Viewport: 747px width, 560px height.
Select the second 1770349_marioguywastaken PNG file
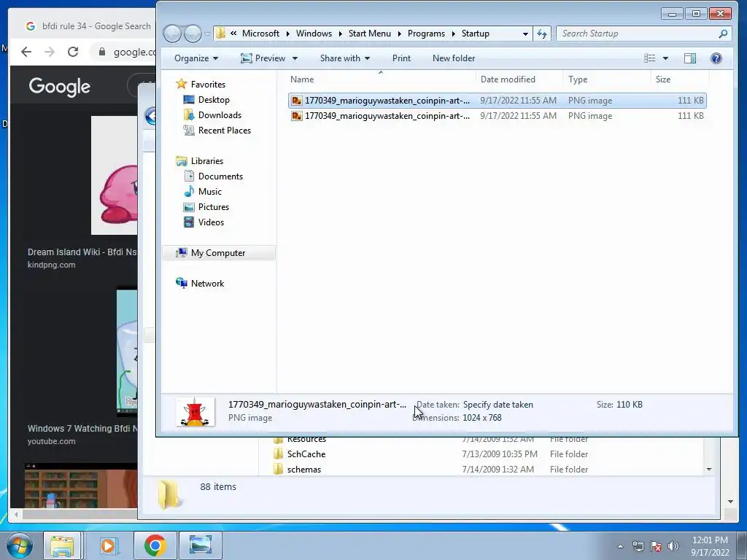click(x=498, y=116)
